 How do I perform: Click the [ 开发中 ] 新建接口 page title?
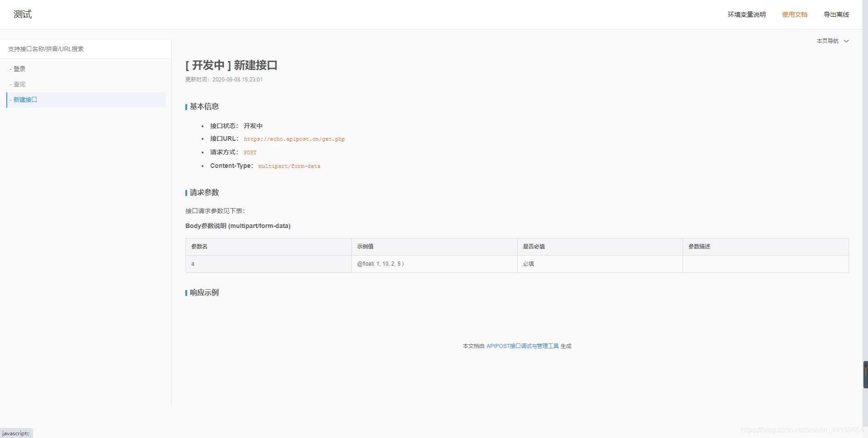point(231,66)
